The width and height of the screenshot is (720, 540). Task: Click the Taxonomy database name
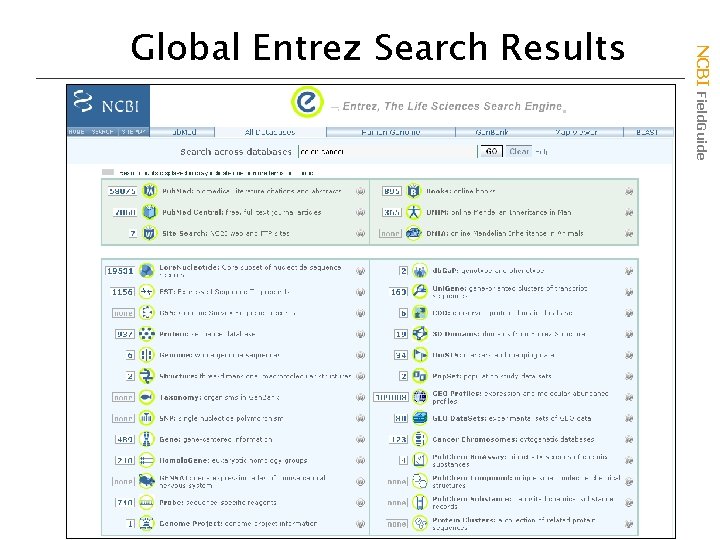[180, 397]
